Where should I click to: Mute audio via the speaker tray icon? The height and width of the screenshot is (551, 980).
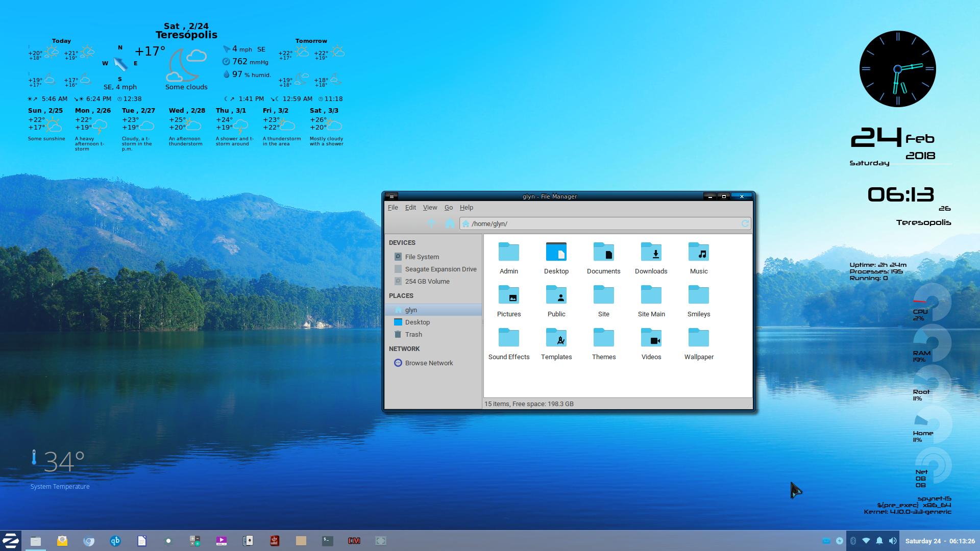[892, 541]
